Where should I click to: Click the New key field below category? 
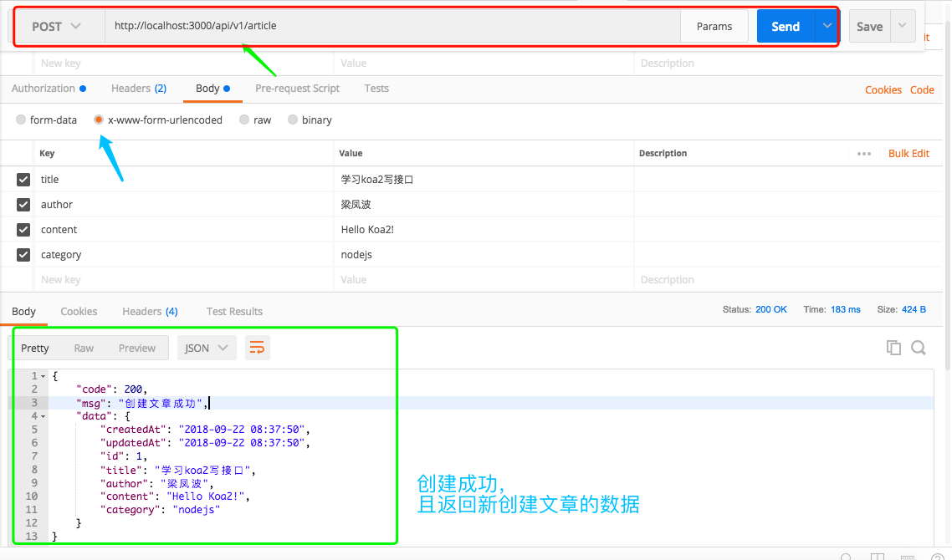(183, 280)
